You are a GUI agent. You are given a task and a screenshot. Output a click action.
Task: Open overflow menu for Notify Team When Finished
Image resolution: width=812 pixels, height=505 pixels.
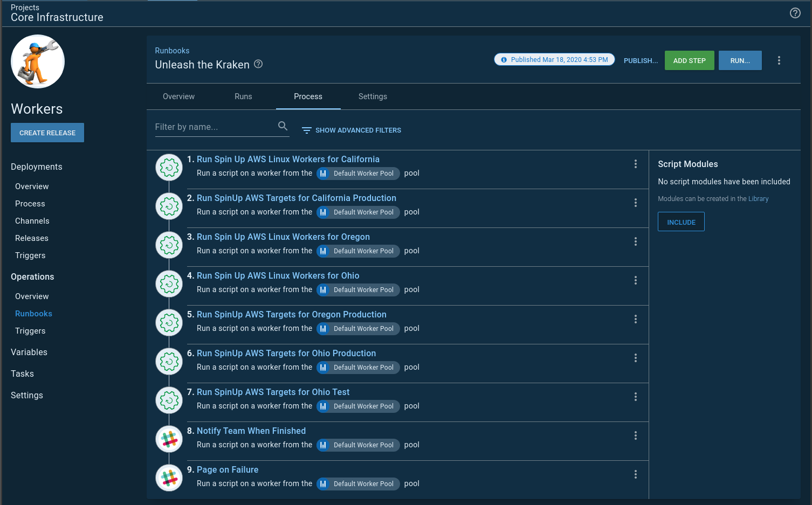click(x=635, y=435)
